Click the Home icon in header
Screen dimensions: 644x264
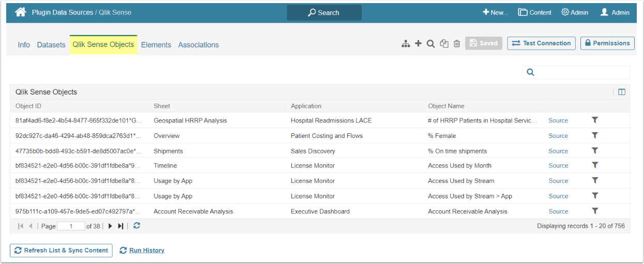point(21,12)
